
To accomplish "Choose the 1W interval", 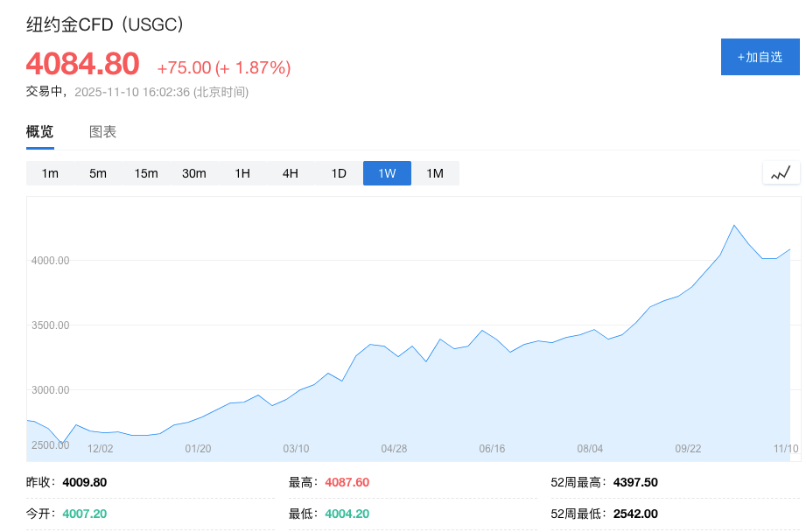I will (387, 173).
